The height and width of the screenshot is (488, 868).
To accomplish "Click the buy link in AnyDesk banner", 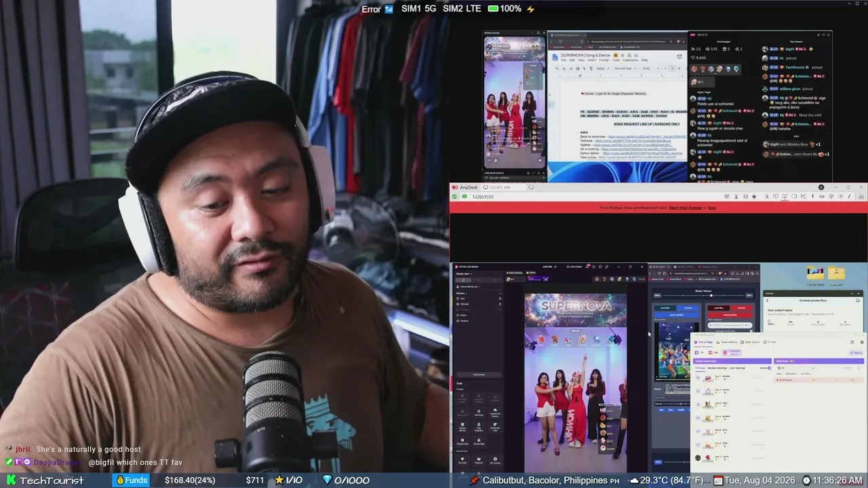I will click(x=712, y=207).
